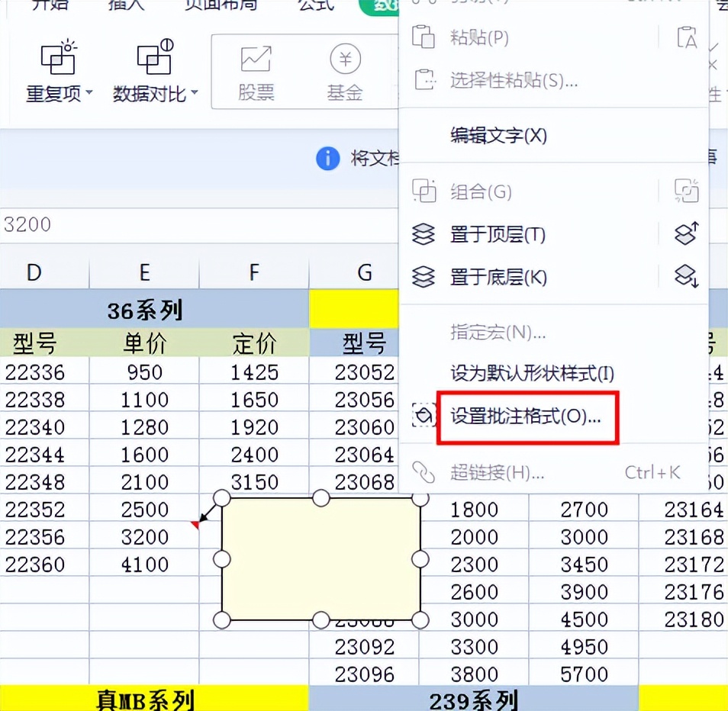
Task: Select 编辑文字(X) in context menu
Action: pos(498,136)
